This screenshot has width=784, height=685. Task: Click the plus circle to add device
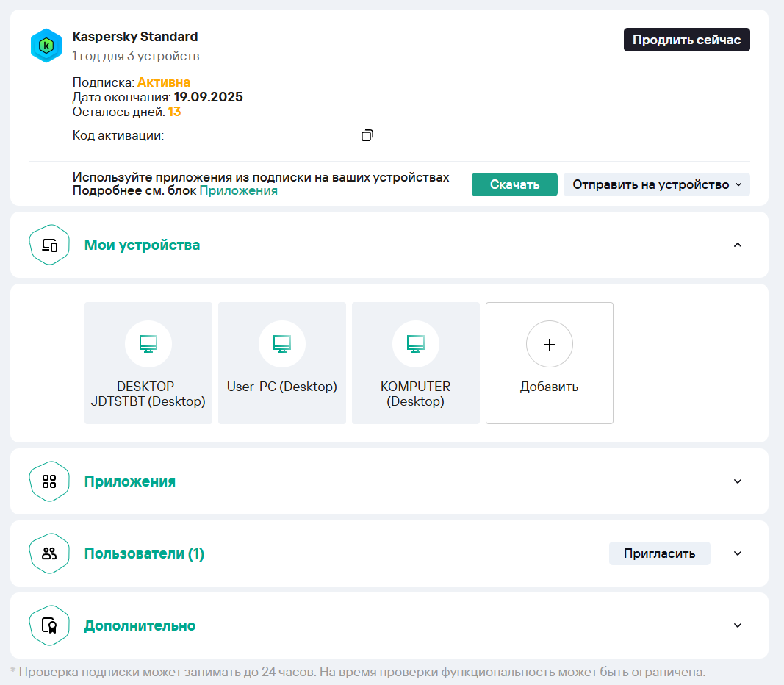[550, 344]
